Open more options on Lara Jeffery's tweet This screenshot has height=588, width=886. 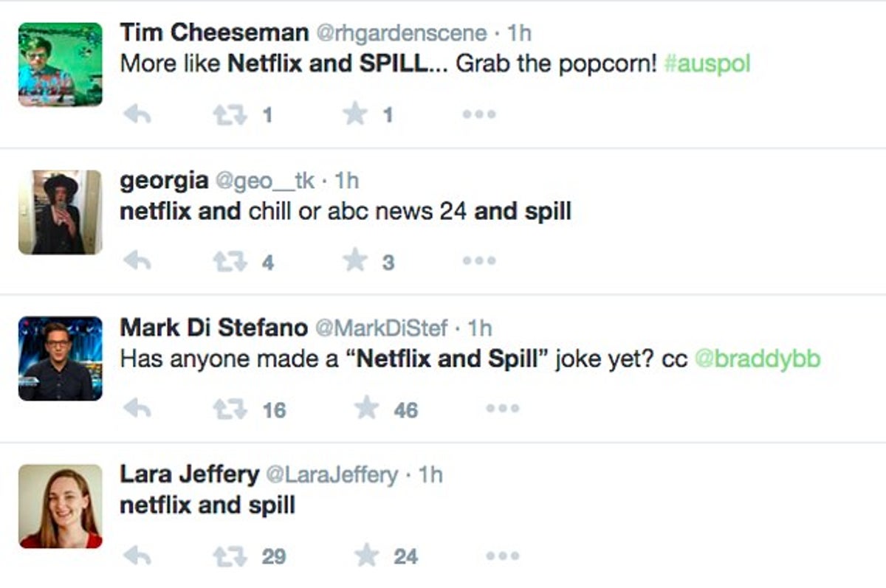[503, 556]
